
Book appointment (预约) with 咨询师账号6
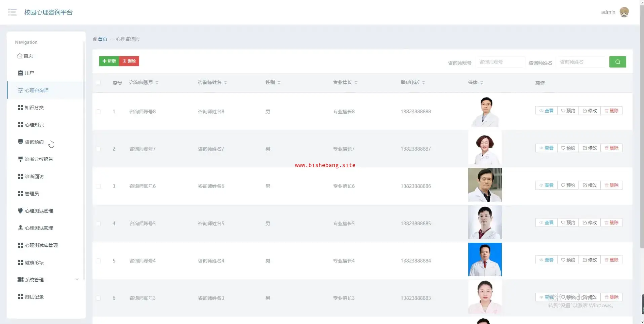click(568, 185)
